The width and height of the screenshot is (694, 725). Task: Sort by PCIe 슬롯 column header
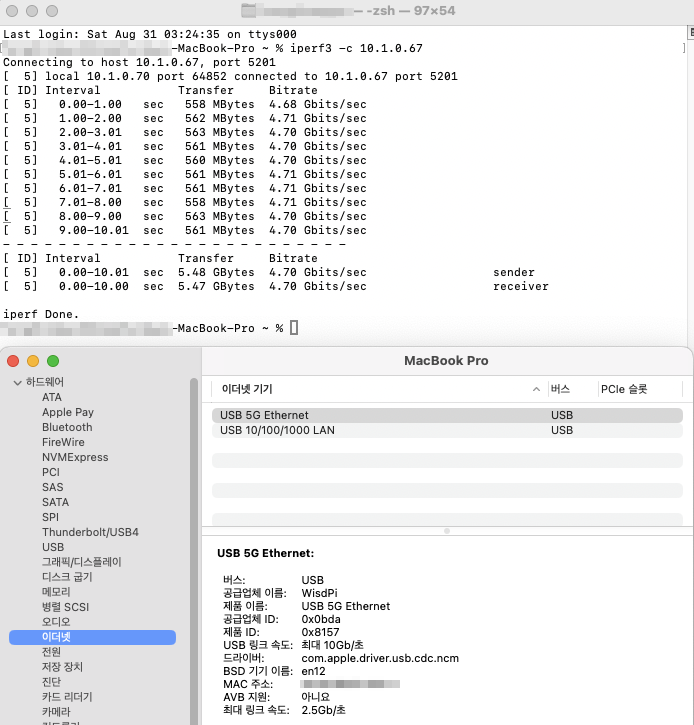pyautogui.click(x=624, y=389)
